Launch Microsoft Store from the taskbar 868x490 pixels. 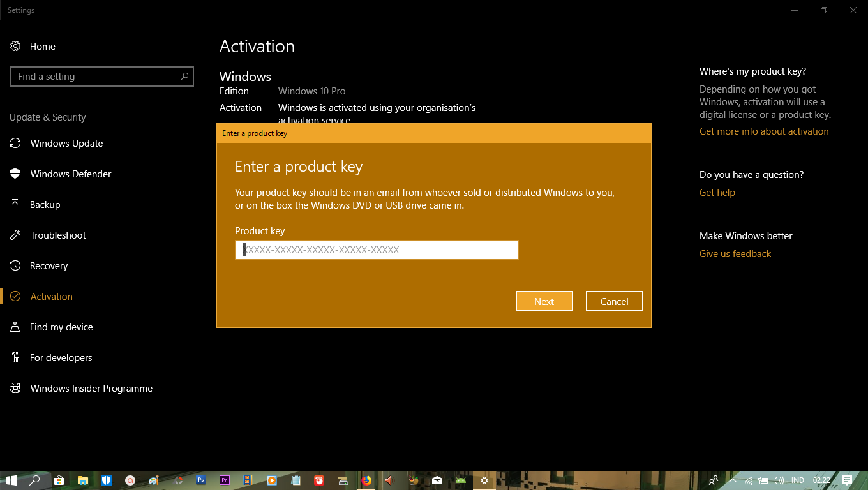click(x=59, y=480)
